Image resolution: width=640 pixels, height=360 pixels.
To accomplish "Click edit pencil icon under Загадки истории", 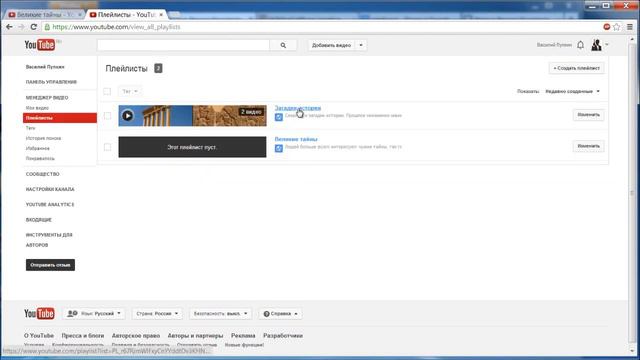I will click(x=279, y=117).
